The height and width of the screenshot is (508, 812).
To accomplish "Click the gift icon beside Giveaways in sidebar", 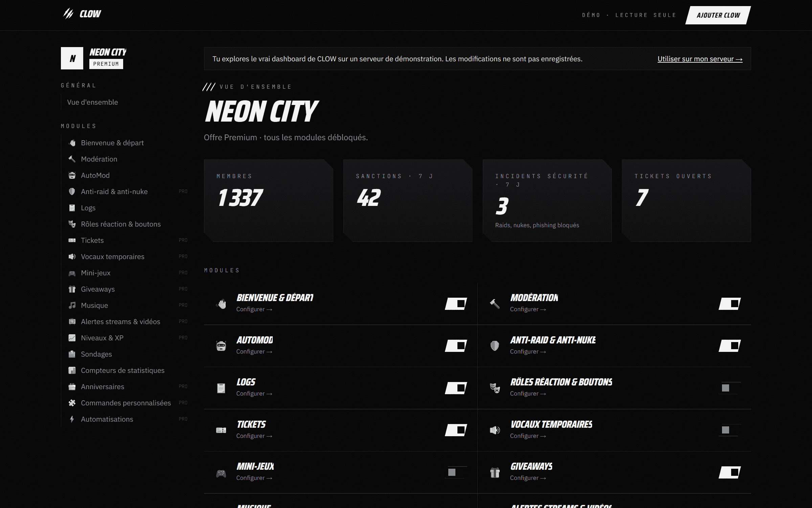I will (72, 289).
